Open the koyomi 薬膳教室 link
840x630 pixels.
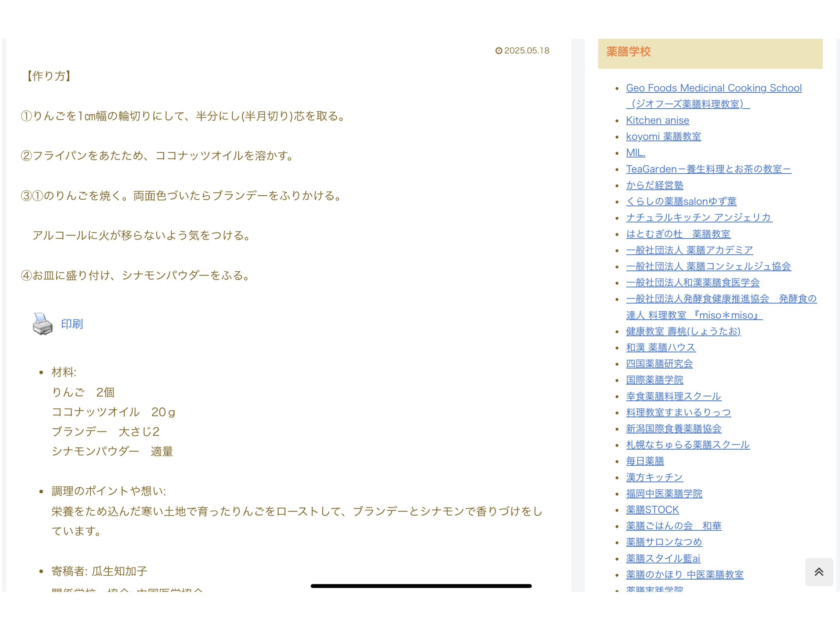pyautogui.click(x=663, y=136)
